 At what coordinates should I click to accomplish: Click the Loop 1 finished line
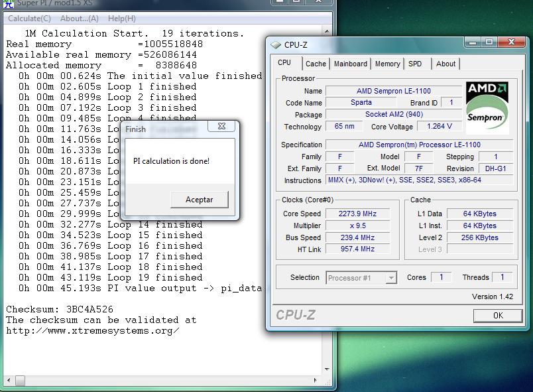point(107,86)
